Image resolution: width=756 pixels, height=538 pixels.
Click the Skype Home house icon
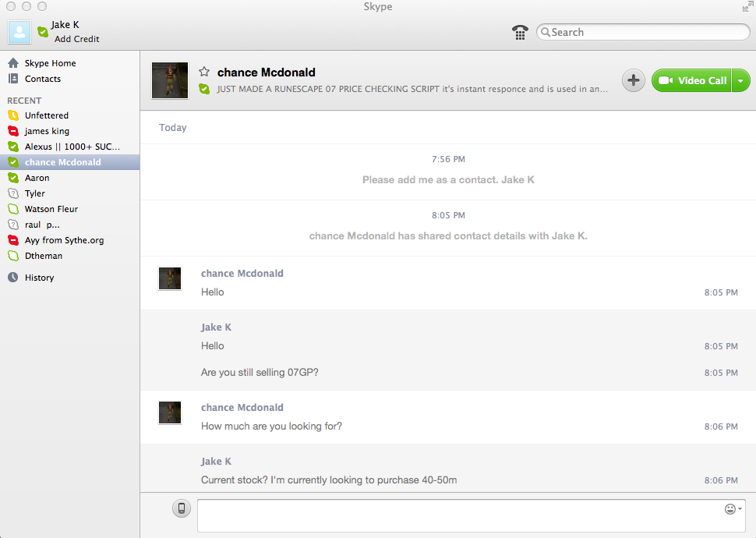click(x=13, y=62)
